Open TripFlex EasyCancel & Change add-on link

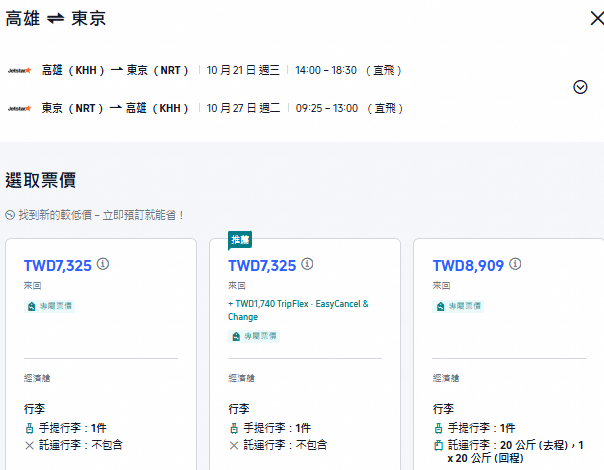coord(298,310)
